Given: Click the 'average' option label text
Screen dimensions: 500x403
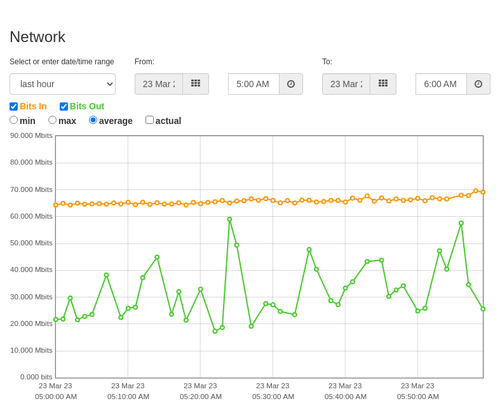Looking at the screenshot, I should (x=116, y=121).
